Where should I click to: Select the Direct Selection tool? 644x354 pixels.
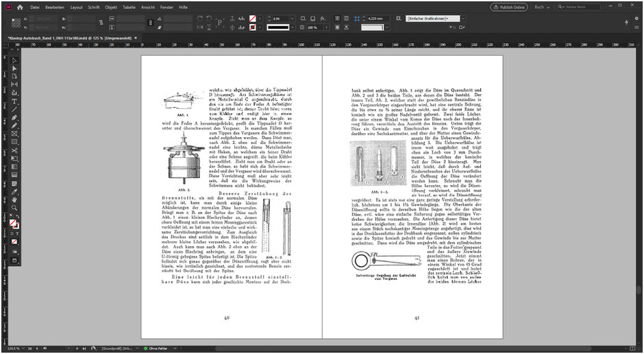14,68
